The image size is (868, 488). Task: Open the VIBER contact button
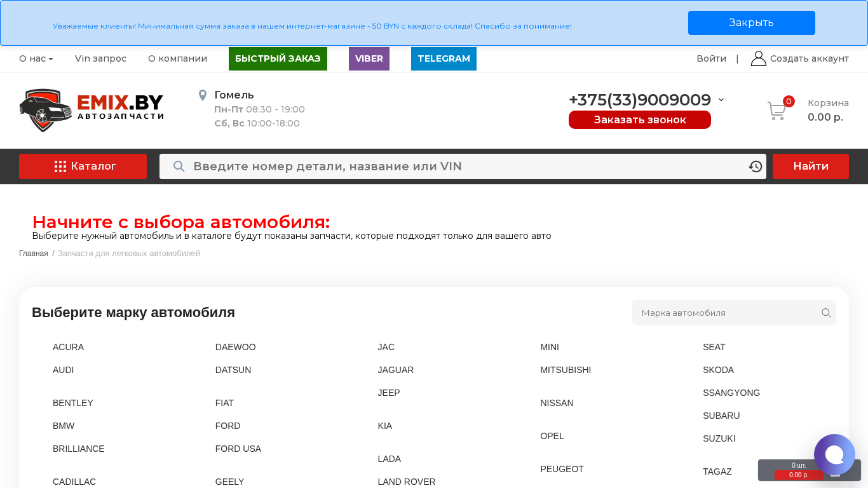click(x=369, y=58)
